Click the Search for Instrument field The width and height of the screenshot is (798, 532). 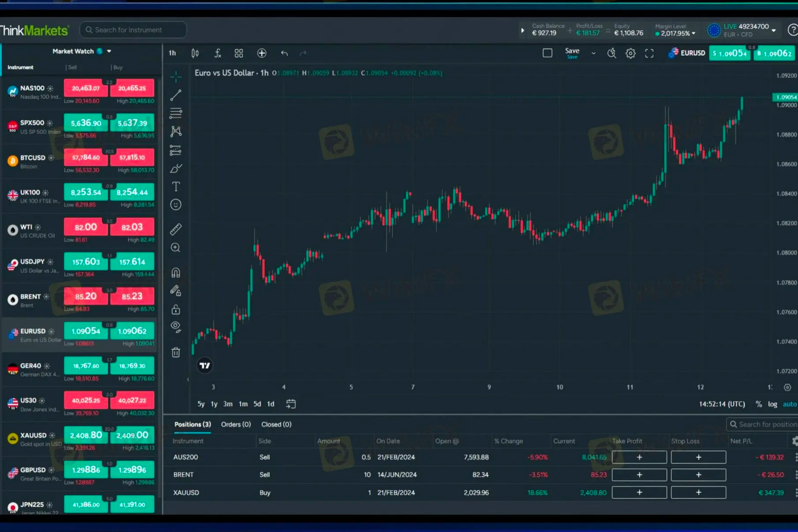tap(133, 30)
